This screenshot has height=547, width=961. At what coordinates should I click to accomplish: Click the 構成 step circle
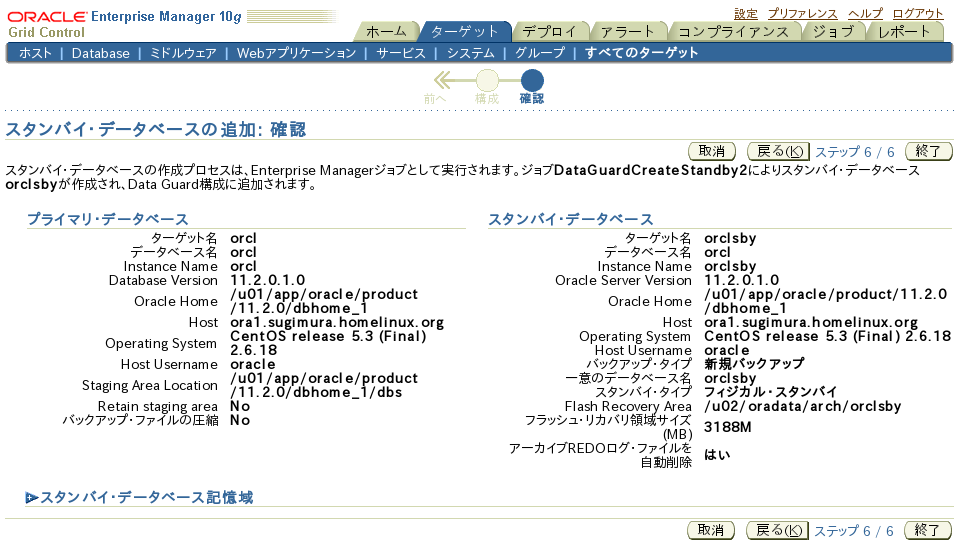pos(487,80)
